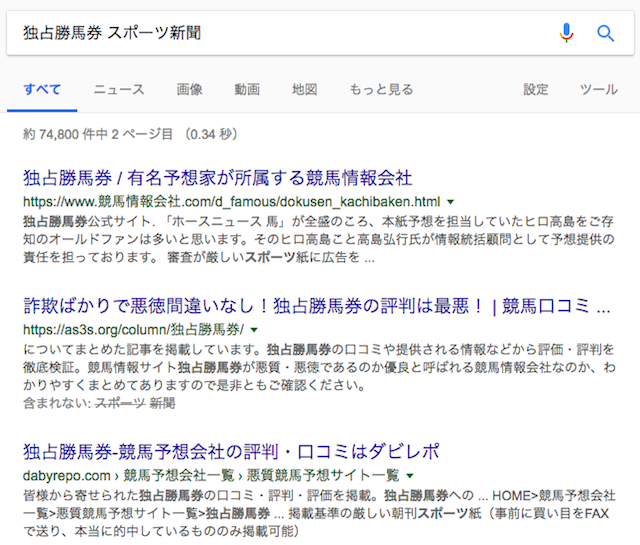
Task: Click snippet starting についてまとめた記事を掲載しています
Action: click(319, 367)
